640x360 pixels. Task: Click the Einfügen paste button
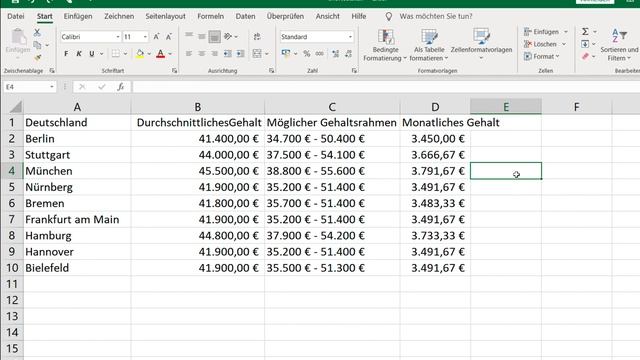pyautogui.click(x=18, y=43)
